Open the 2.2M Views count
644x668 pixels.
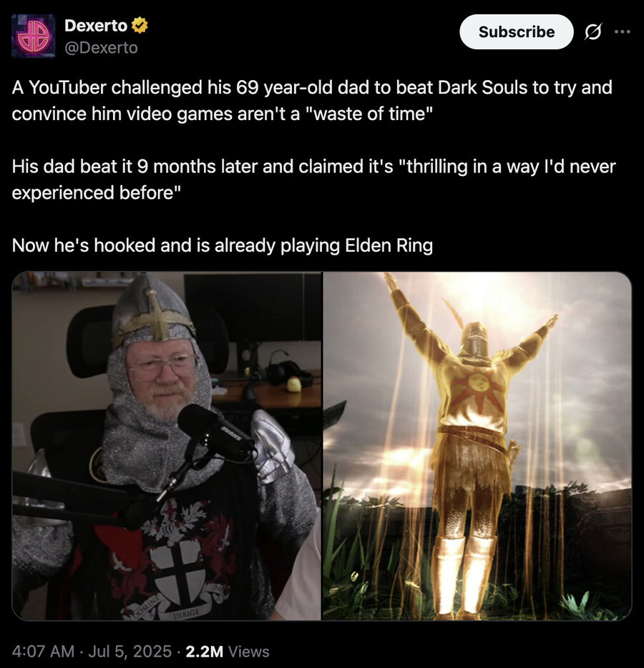click(228, 652)
